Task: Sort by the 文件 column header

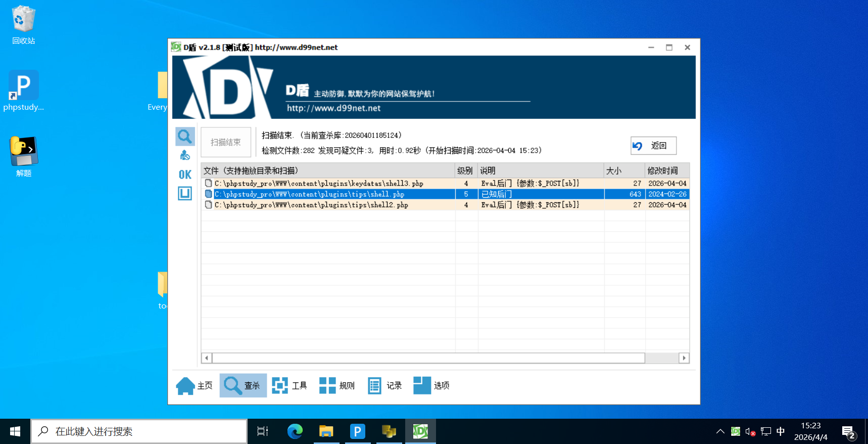Action: tap(328, 170)
